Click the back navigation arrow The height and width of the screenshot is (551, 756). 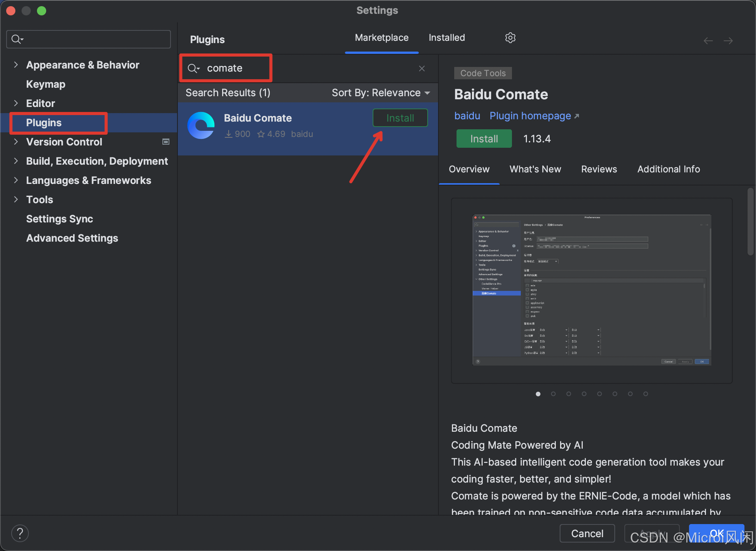(x=708, y=41)
